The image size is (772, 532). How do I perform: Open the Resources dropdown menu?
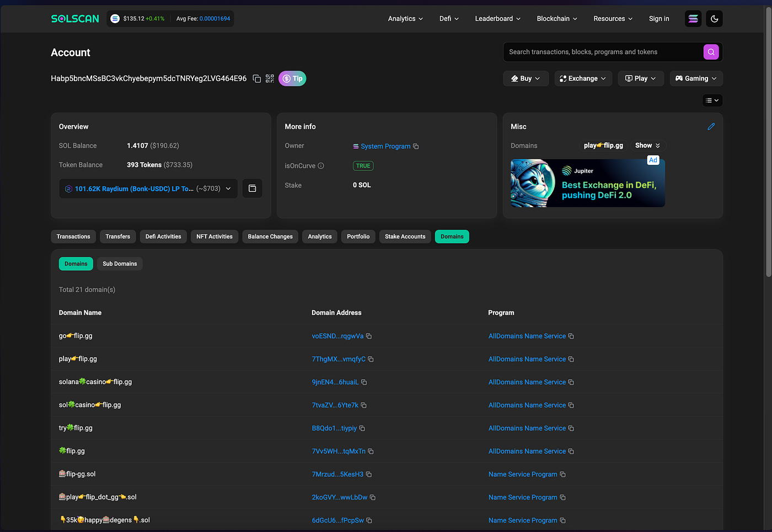click(x=613, y=19)
